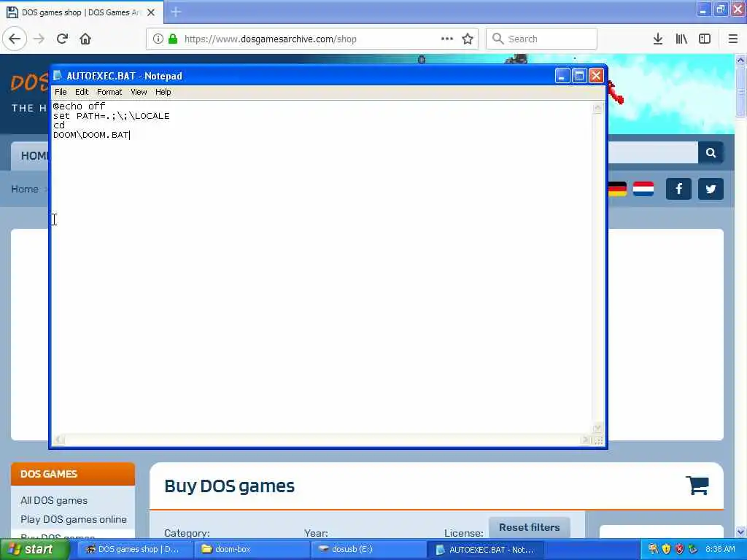Click Notepad horizontal scrollbar left arrow
The width and height of the screenshot is (747, 560).
click(x=58, y=440)
